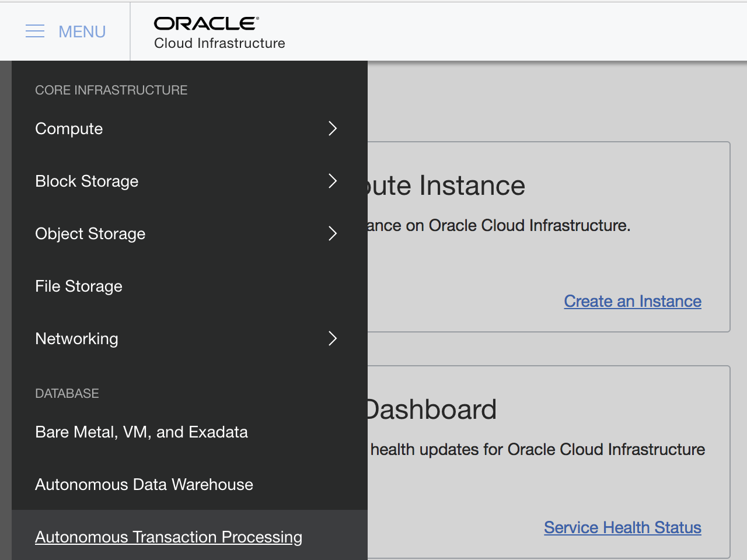Expand the Object Storage submenu chevron

click(333, 233)
